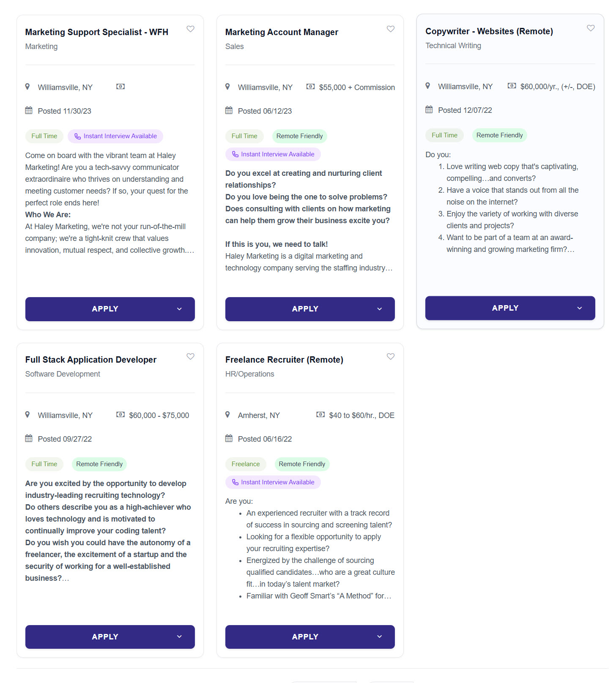Open the Marketing Support Specialist - WFH title
The height and width of the screenshot is (683, 616).
[97, 32]
